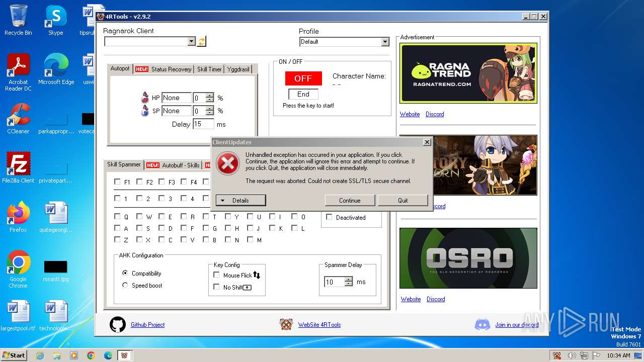Screen dimensions: 644x362
Task: Open the Firefox desktop shortcut
Action: click(x=18, y=217)
